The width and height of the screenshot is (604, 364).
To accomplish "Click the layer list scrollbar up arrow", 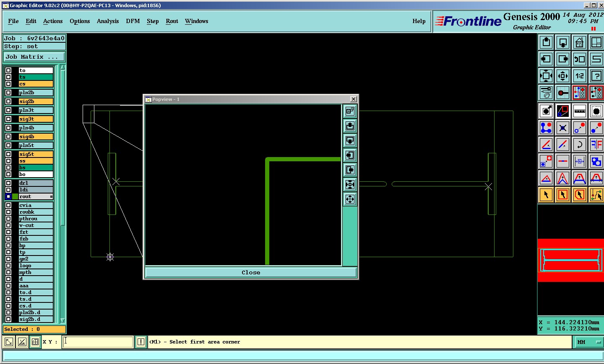I will coord(62,67).
